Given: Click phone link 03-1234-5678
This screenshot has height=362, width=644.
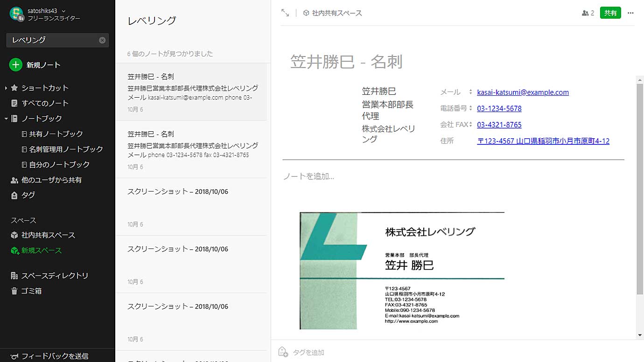Looking at the screenshot, I should coord(499,108).
